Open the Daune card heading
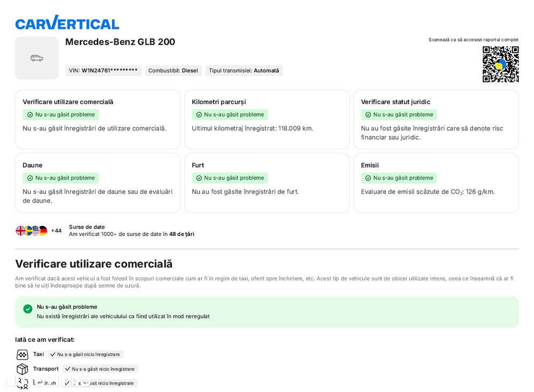 [33, 165]
